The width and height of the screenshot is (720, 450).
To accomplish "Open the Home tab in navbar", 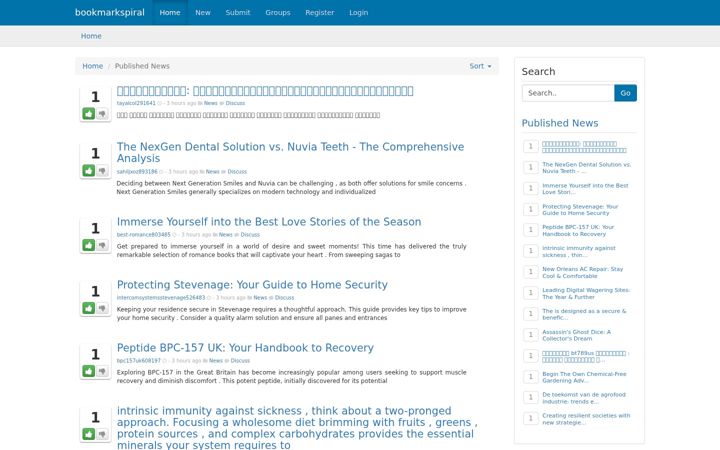I will tap(170, 12).
